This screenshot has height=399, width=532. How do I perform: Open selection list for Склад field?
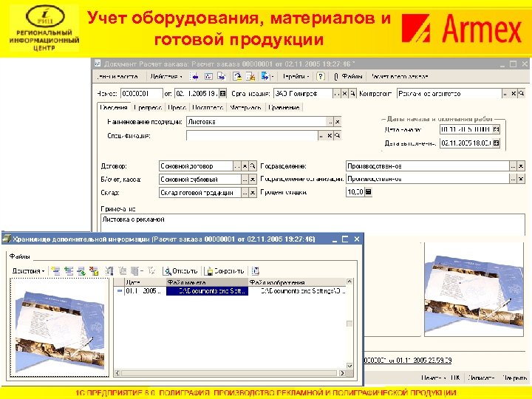(x=245, y=193)
